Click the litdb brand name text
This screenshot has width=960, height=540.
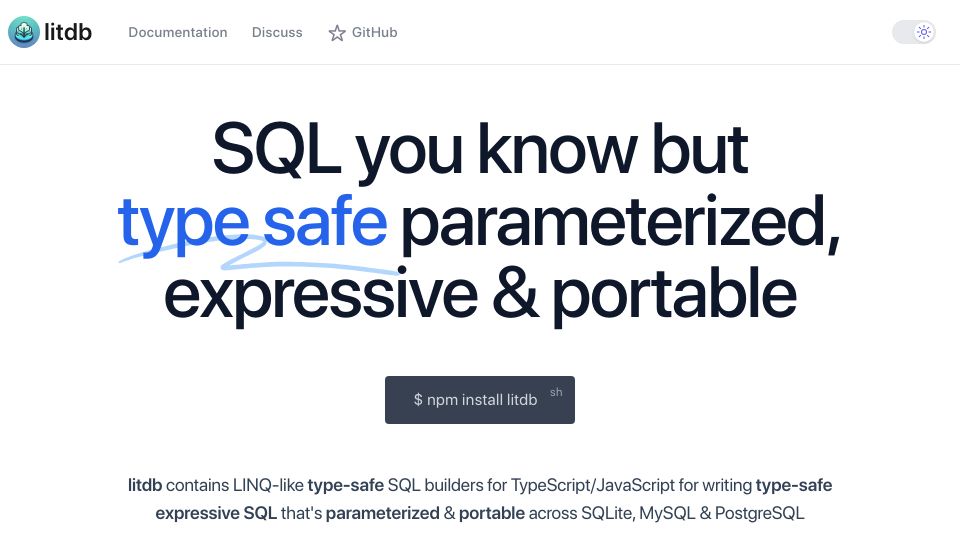coord(68,32)
